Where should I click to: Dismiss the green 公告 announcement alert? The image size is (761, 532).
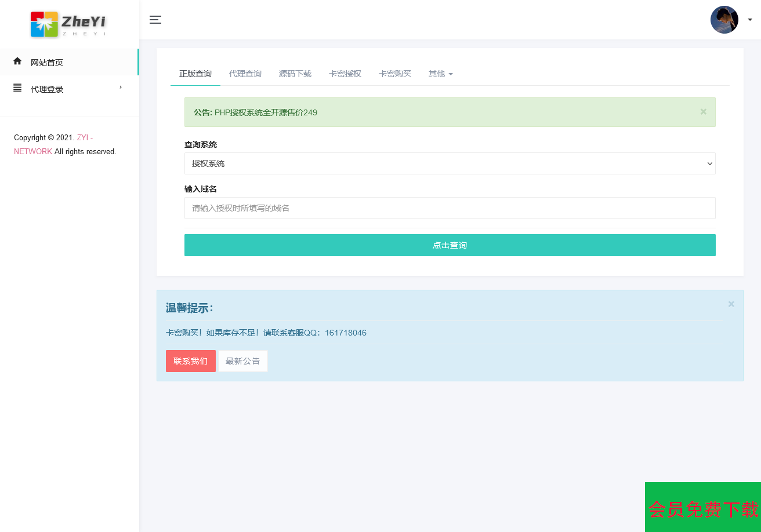pos(703,112)
